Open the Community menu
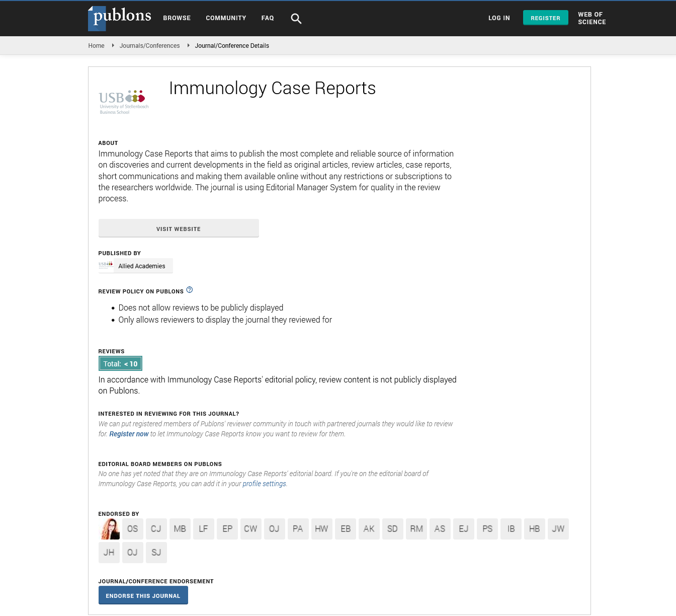Viewport: 676px width, 616px height. pyautogui.click(x=226, y=18)
